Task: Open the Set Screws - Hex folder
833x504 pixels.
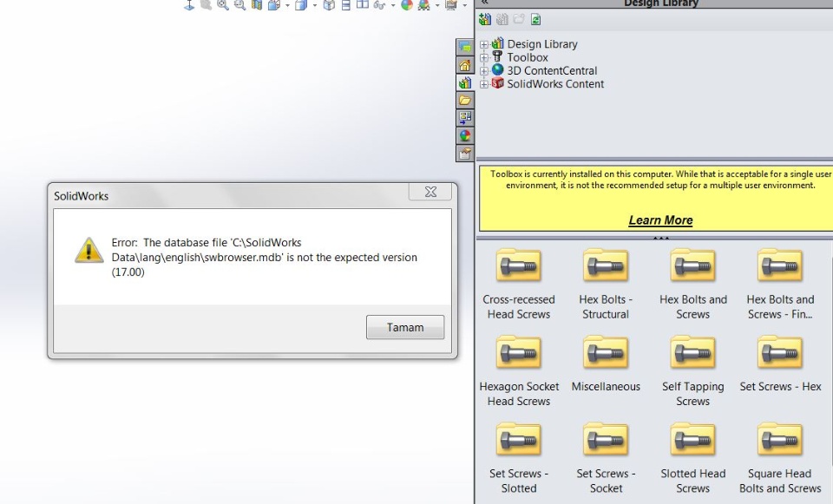Action: pos(780,363)
